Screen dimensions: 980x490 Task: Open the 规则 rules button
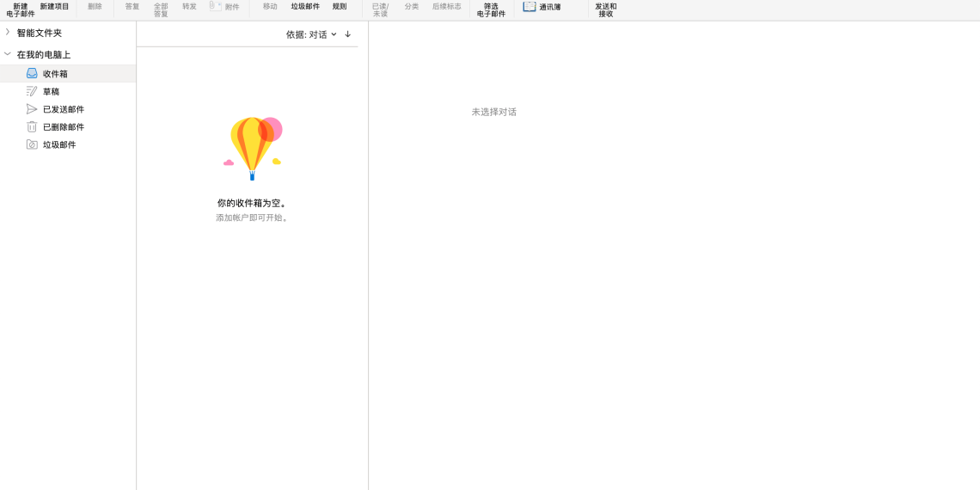point(340,7)
